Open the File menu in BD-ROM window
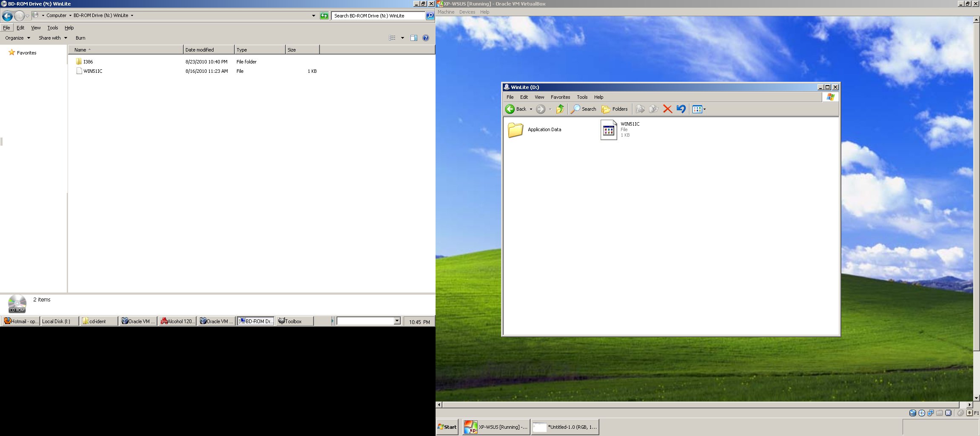 pyautogui.click(x=6, y=28)
